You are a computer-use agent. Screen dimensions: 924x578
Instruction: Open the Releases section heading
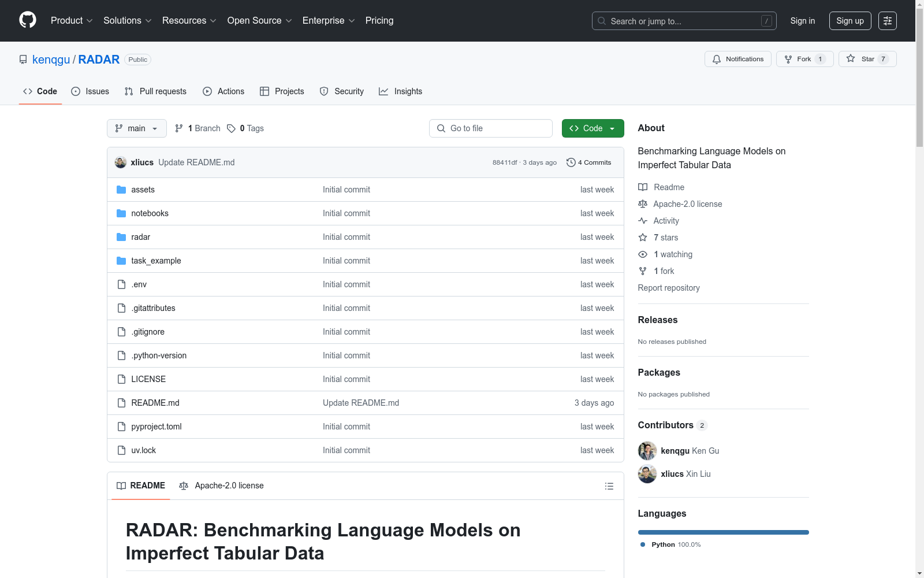pyautogui.click(x=658, y=320)
